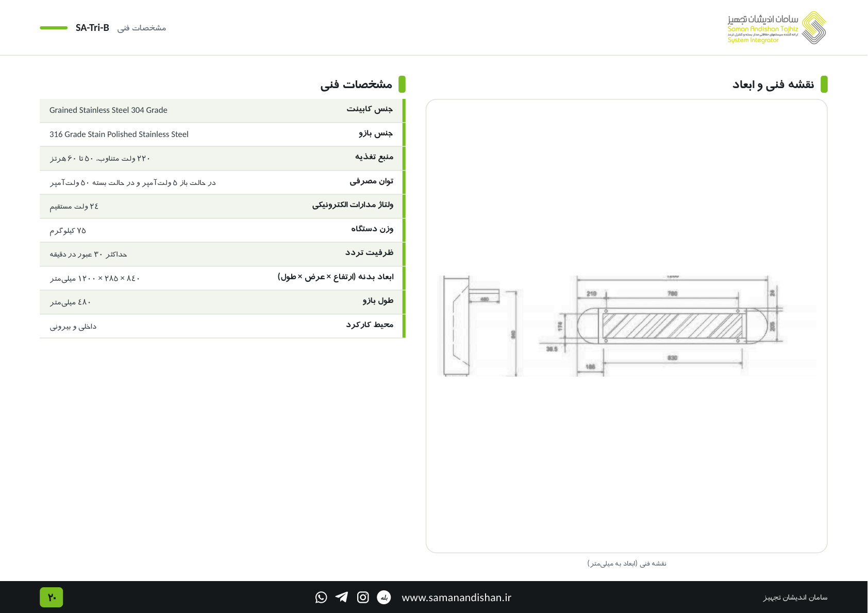
Task: Click سامان اندیشان تجهیز footer text
Action: coord(795,598)
